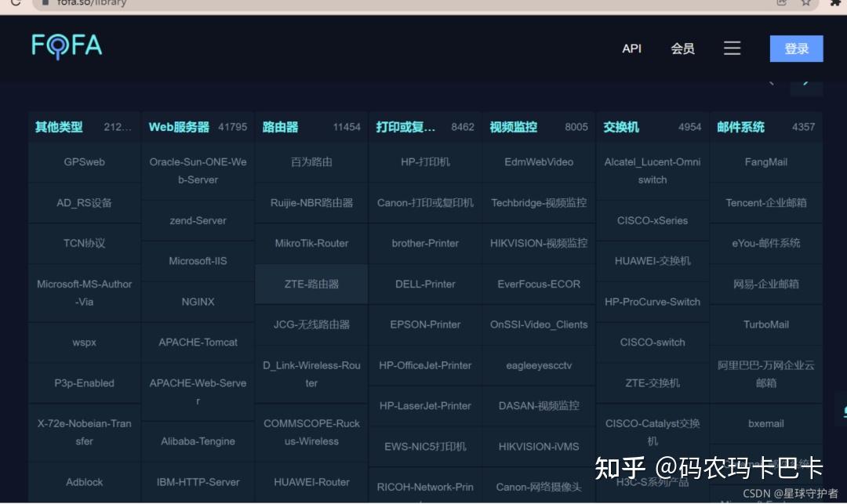Viewport: 847px width, 504px height.
Task: Select FangMail in the mail system column
Action: pyautogui.click(x=765, y=161)
